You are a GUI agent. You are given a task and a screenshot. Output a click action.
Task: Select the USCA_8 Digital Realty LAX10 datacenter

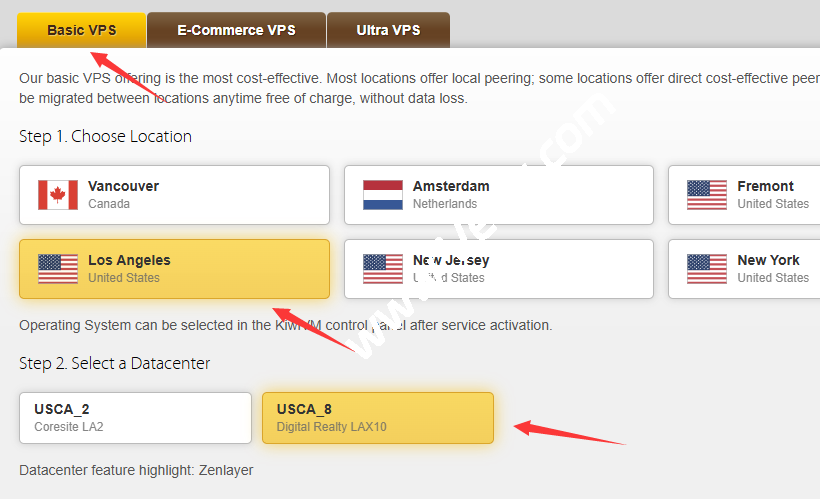tap(377, 418)
